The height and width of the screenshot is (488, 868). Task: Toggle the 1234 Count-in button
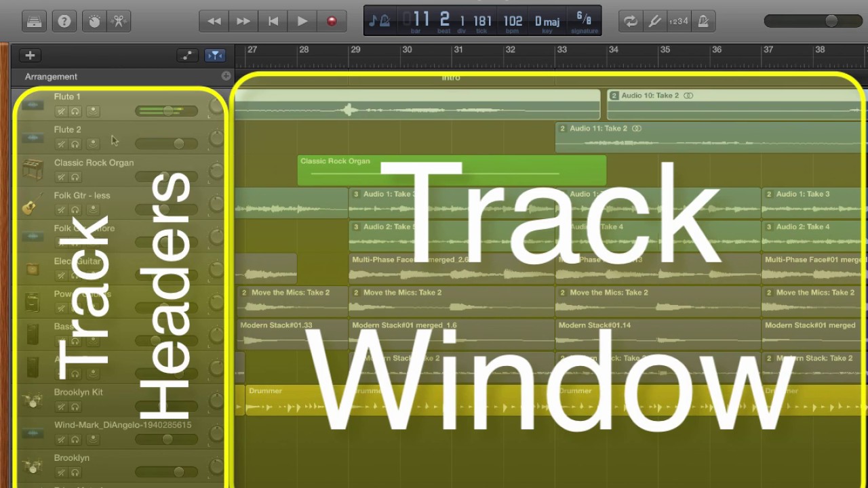pos(679,21)
